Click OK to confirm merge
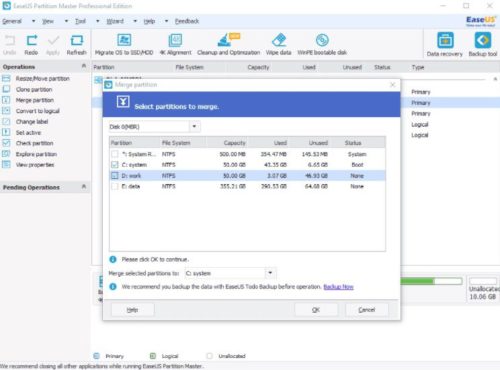 click(316, 310)
